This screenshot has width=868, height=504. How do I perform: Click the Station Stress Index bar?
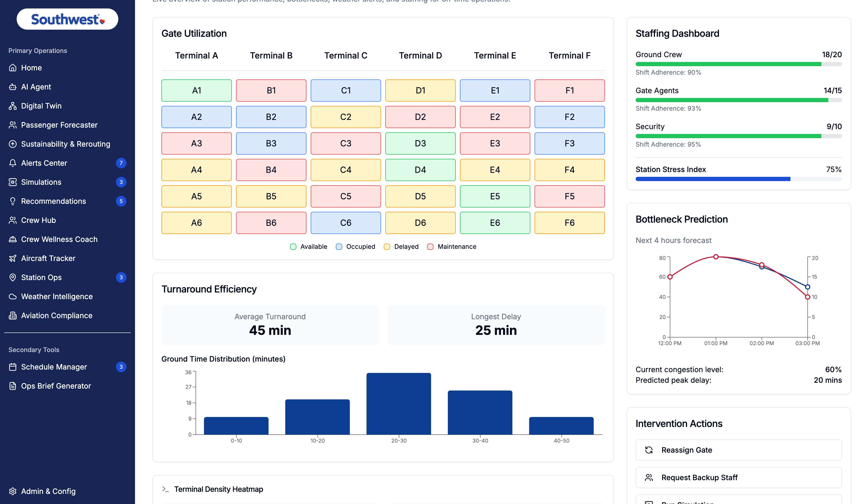pyautogui.click(x=739, y=179)
